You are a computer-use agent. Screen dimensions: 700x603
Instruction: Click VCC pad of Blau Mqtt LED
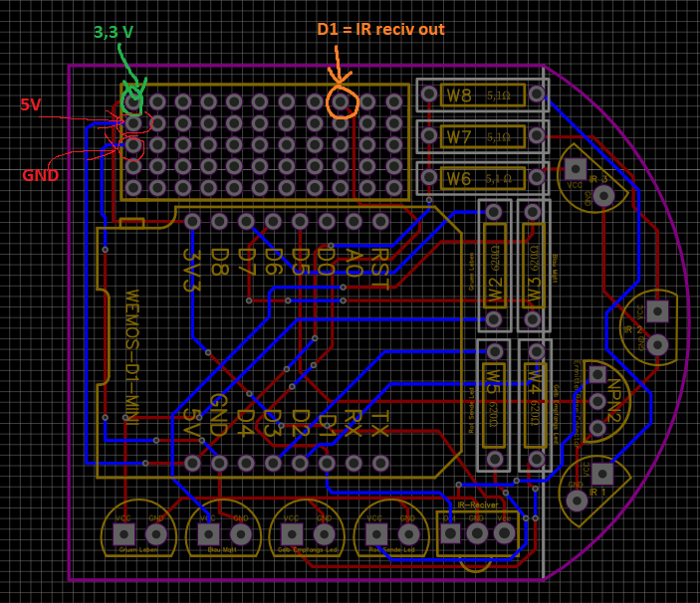(208, 534)
